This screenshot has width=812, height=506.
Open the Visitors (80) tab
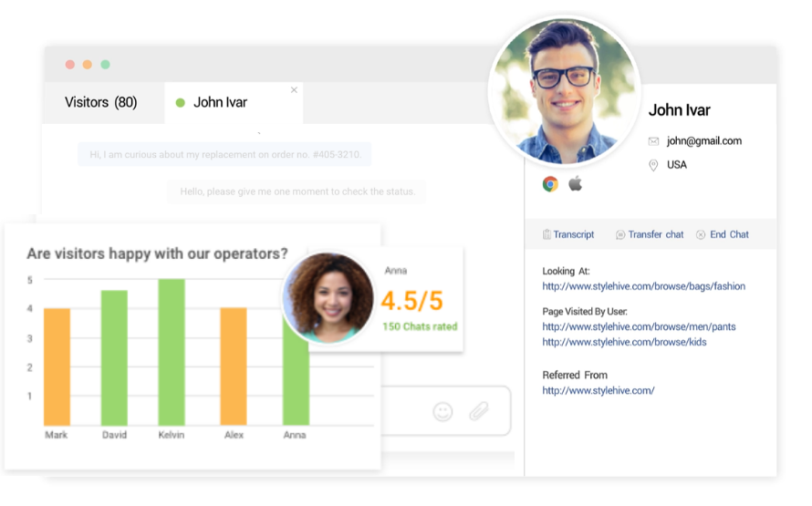tap(101, 102)
